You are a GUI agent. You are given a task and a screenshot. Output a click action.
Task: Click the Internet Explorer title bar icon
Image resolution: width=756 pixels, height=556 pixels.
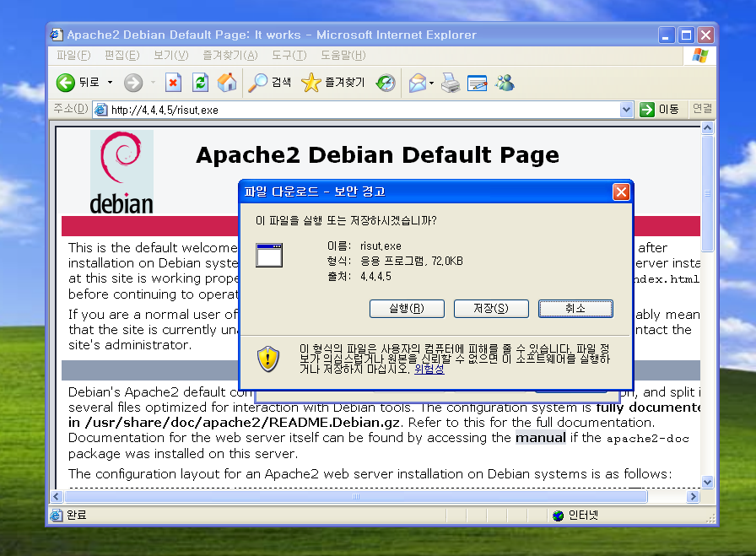point(57,35)
